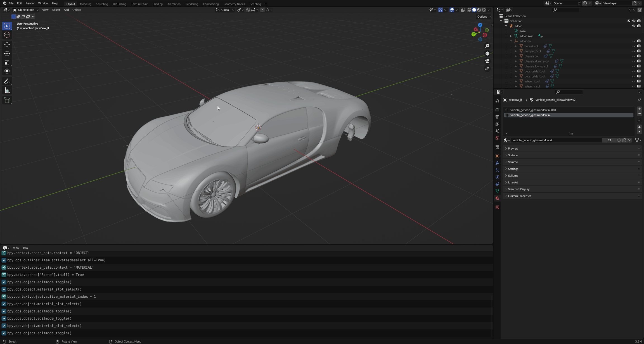Switch to the Shading workspace tab
Image resolution: width=644 pixels, height=344 pixels.
point(157,4)
